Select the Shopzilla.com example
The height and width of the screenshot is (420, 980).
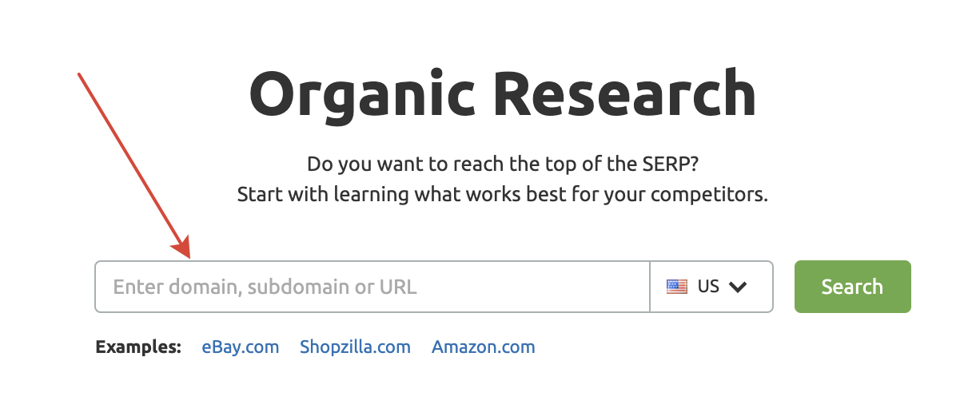[355, 347]
